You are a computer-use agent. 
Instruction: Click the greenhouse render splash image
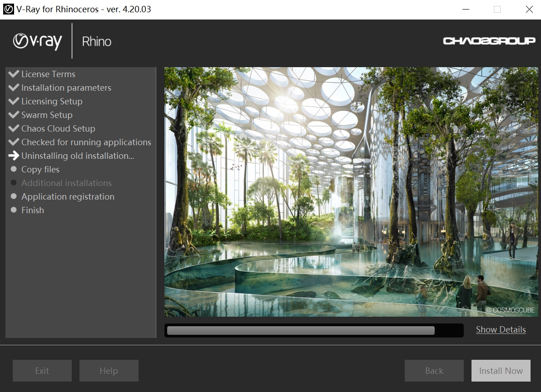tap(351, 192)
